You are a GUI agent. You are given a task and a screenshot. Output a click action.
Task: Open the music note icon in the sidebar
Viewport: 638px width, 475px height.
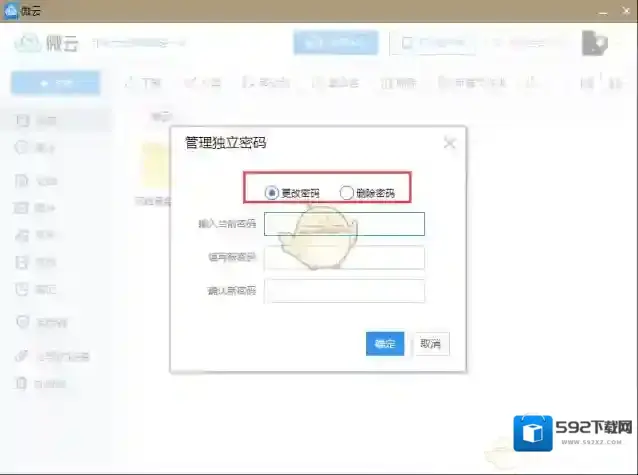pos(22,235)
